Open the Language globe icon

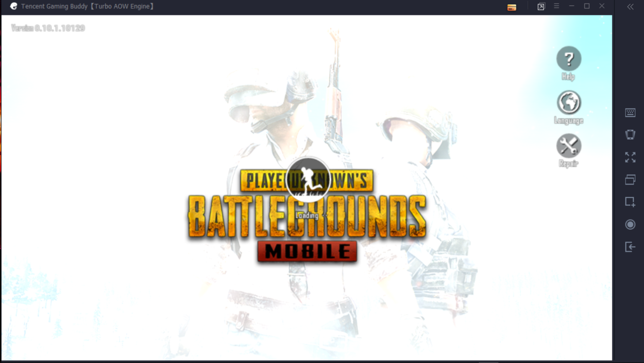[568, 103]
